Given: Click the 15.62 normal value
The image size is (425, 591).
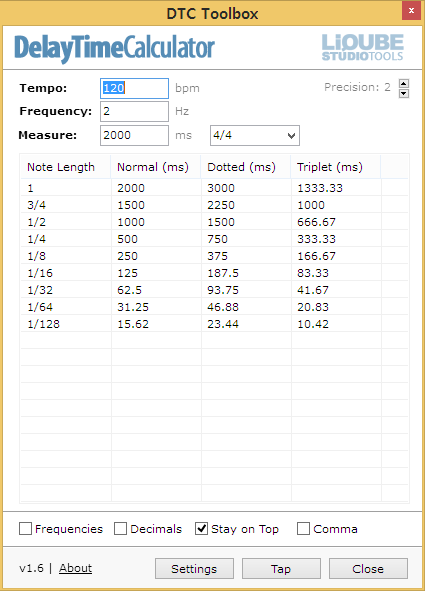Looking at the screenshot, I should [x=133, y=324].
